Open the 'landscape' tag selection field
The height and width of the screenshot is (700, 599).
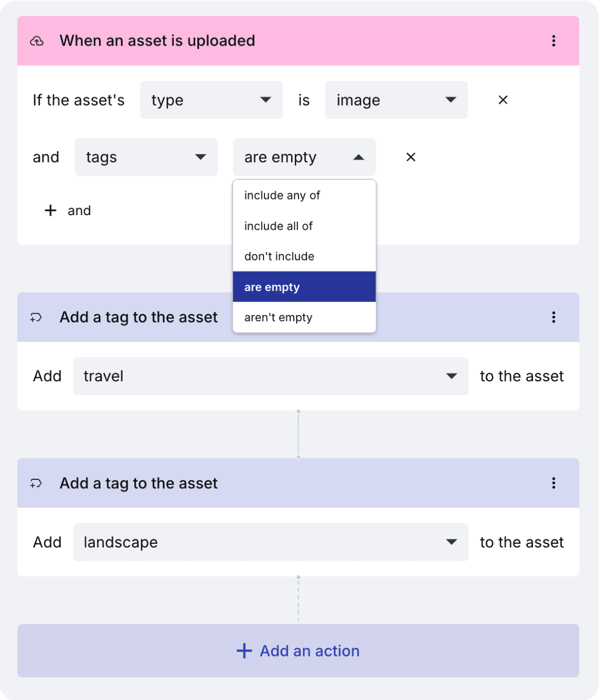270,542
